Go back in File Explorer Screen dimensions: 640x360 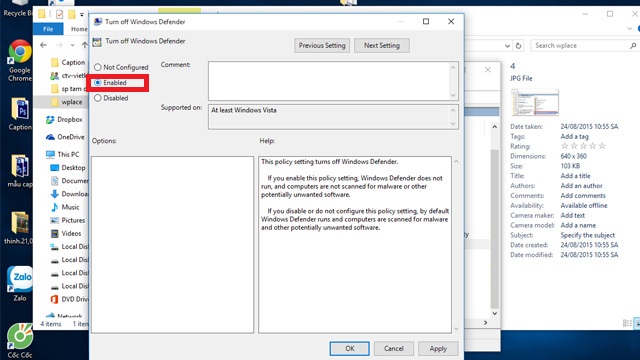(44, 45)
